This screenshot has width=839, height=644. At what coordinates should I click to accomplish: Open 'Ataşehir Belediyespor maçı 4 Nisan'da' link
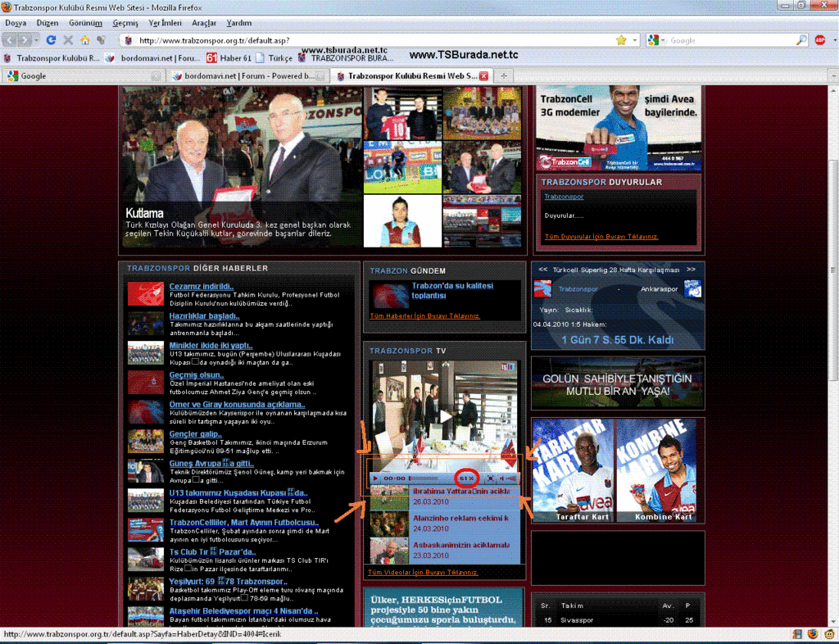pyautogui.click(x=243, y=611)
